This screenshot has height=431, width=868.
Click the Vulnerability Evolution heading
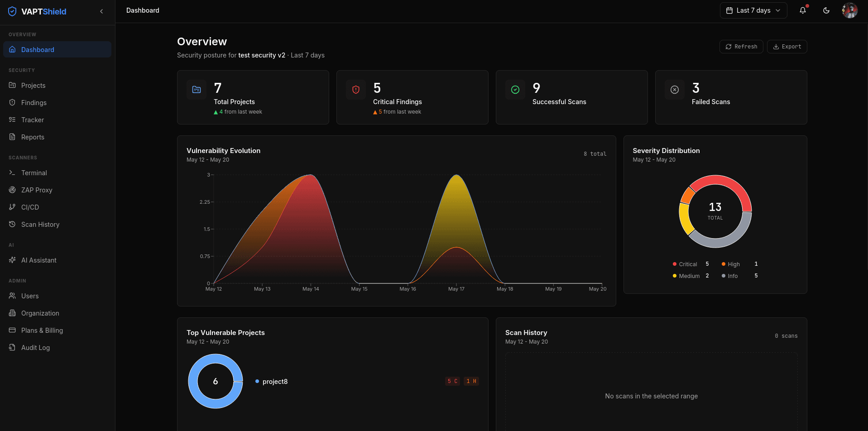click(223, 151)
